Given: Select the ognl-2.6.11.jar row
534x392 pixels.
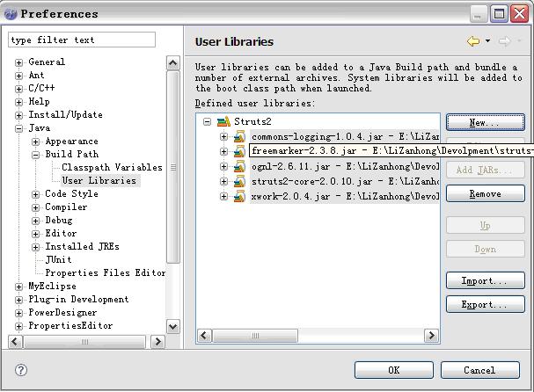Looking at the screenshot, I should (345, 166).
